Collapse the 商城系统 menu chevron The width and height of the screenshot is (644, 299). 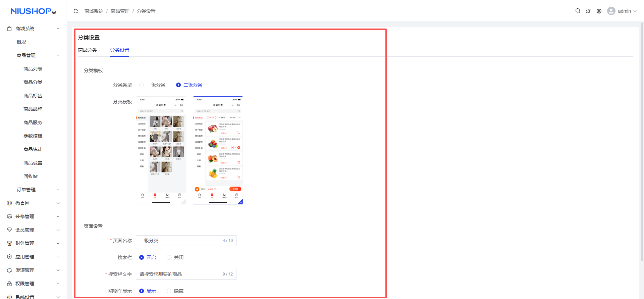(58, 29)
